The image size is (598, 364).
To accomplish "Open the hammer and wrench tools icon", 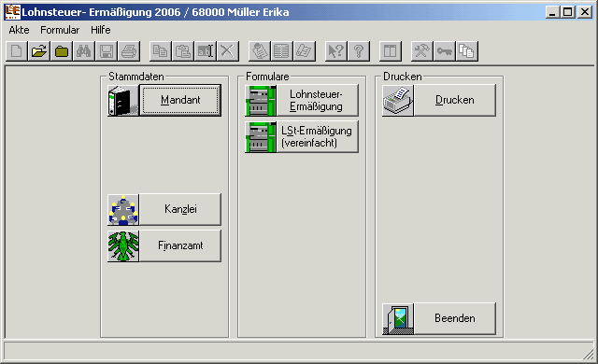I will click(x=421, y=51).
